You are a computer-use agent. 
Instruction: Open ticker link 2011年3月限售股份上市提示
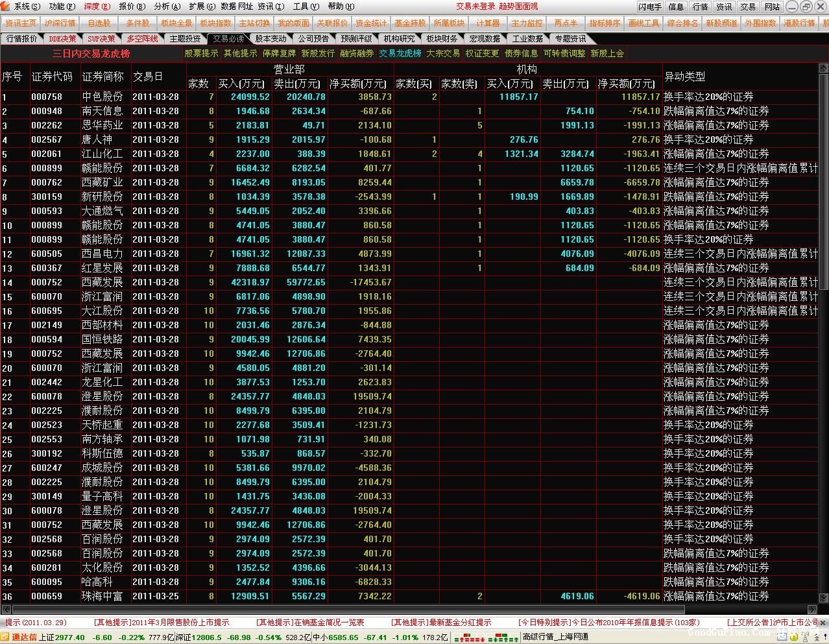point(162,623)
